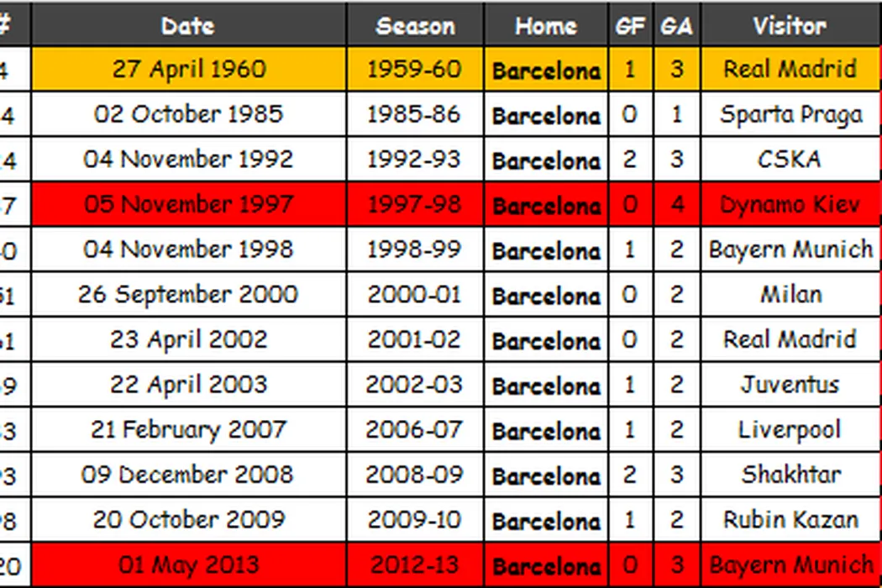Select the Shakhtar visitor cell
Image resolution: width=882 pixels, height=588 pixels.
coord(790,475)
